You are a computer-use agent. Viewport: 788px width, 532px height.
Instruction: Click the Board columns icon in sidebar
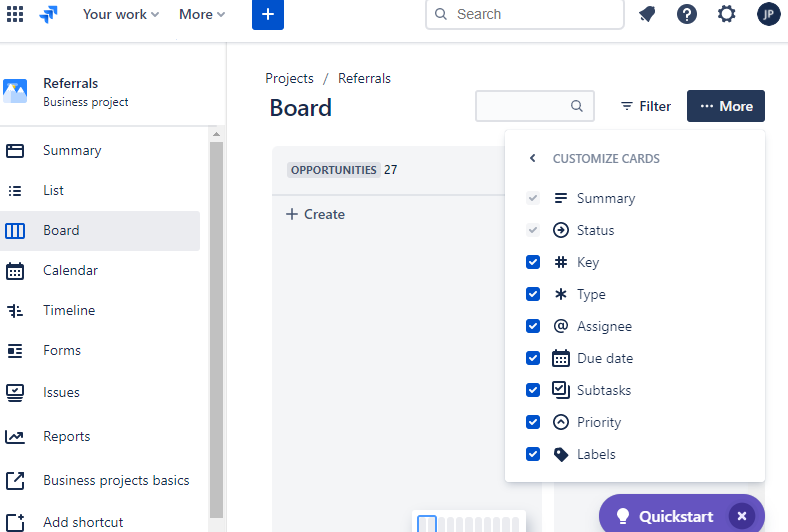tap(15, 231)
